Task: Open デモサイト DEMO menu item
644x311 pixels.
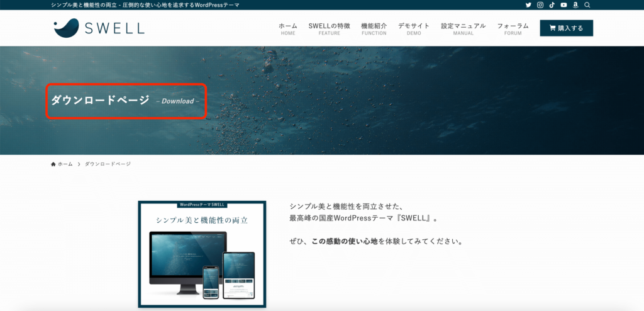Action: coord(414,29)
